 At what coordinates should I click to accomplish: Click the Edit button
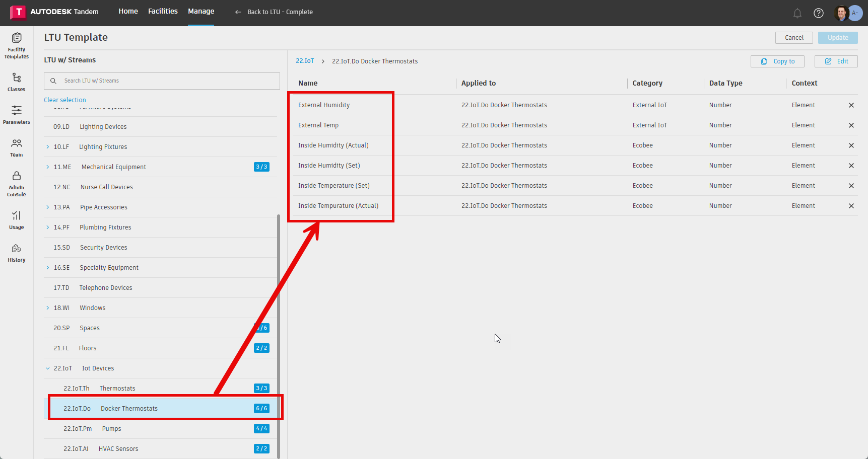coord(836,61)
